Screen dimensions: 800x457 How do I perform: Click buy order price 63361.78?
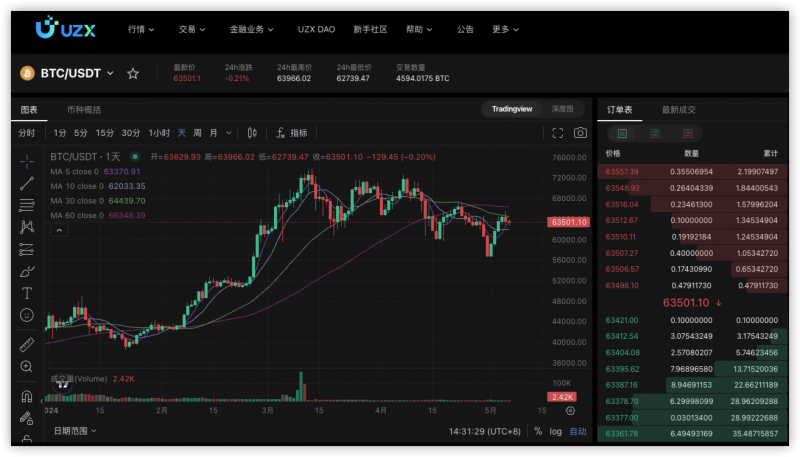[x=622, y=434]
